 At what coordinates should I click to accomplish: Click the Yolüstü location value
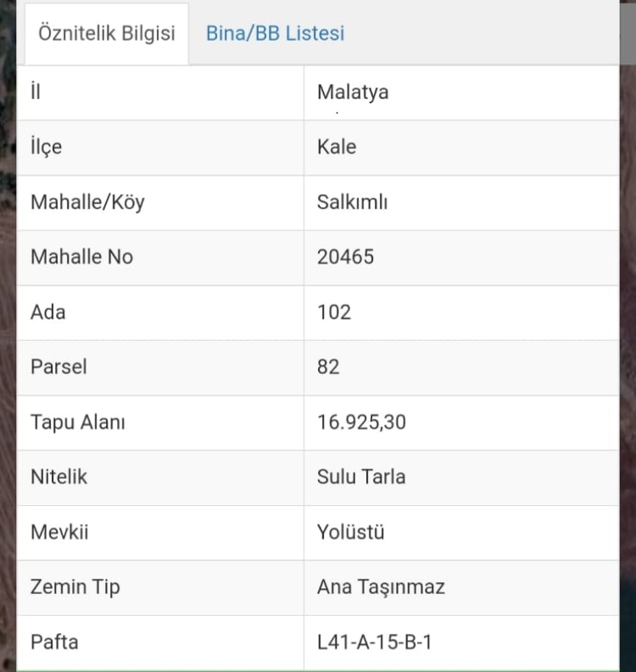[x=350, y=532]
